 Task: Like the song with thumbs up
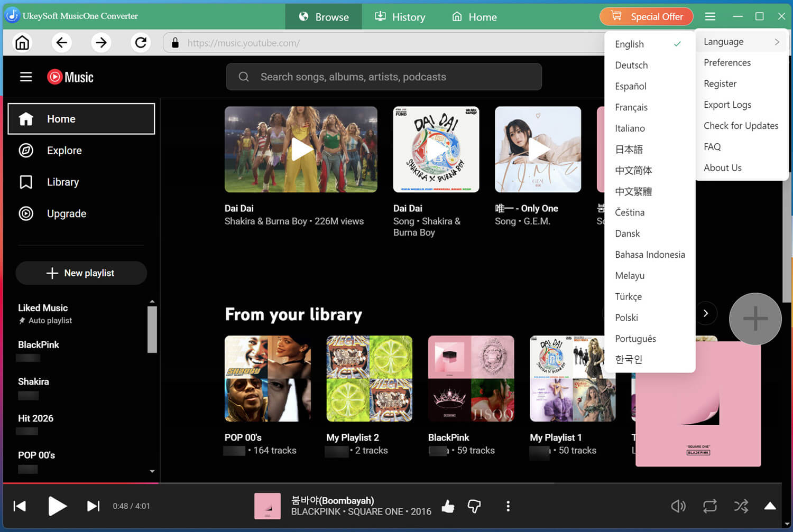tap(448, 506)
